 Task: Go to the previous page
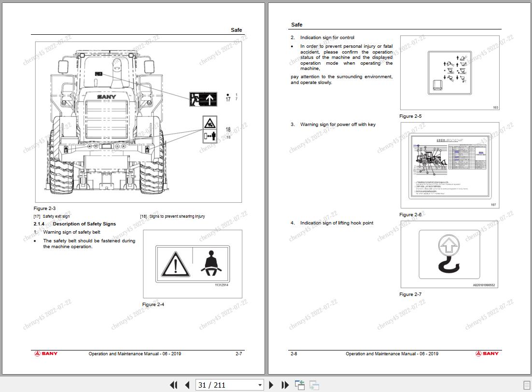187,385
